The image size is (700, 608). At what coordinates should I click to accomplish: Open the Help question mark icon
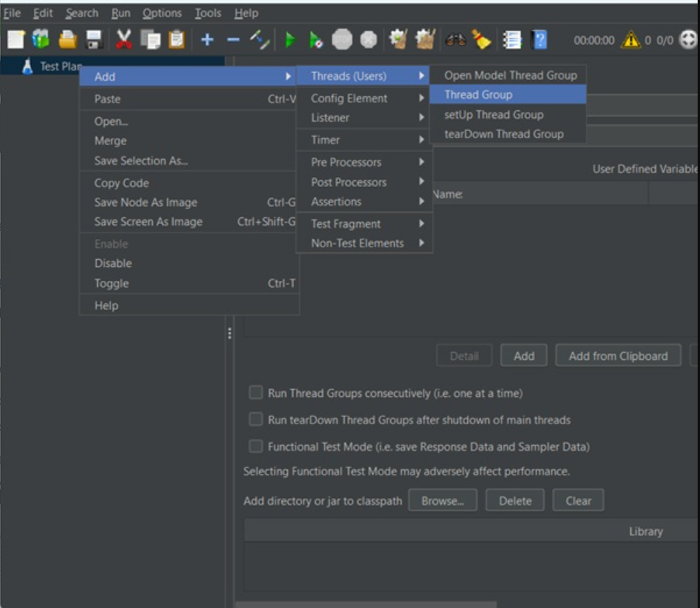539,40
